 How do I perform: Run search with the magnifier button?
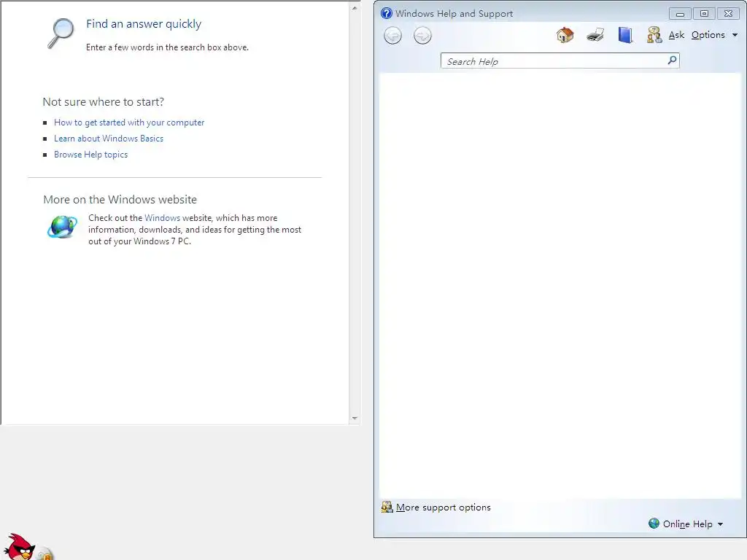click(x=672, y=60)
